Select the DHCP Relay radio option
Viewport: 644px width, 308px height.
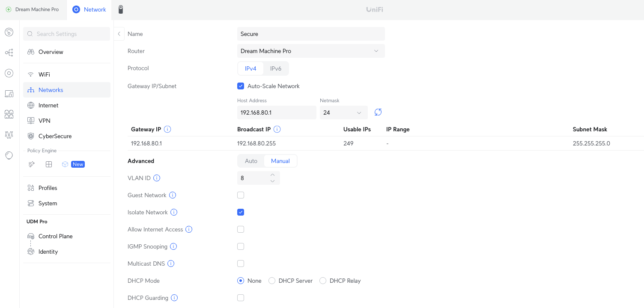pos(323,281)
